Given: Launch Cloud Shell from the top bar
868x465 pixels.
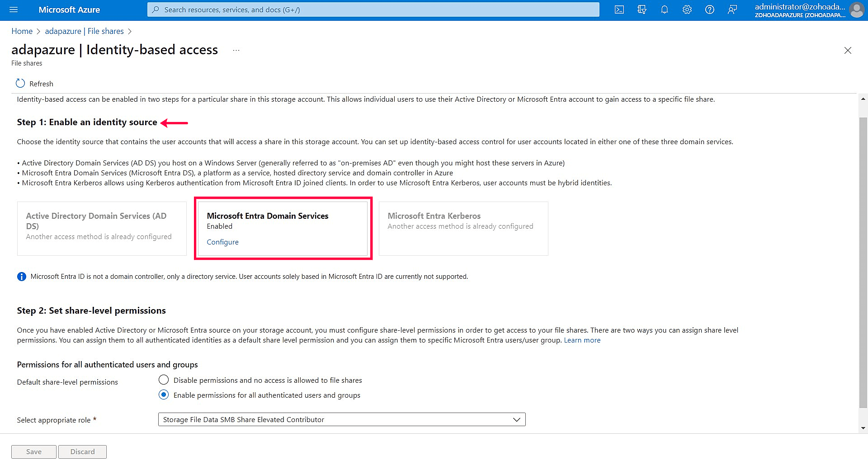Looking at the screenshot, I should (x=619, y=9).
